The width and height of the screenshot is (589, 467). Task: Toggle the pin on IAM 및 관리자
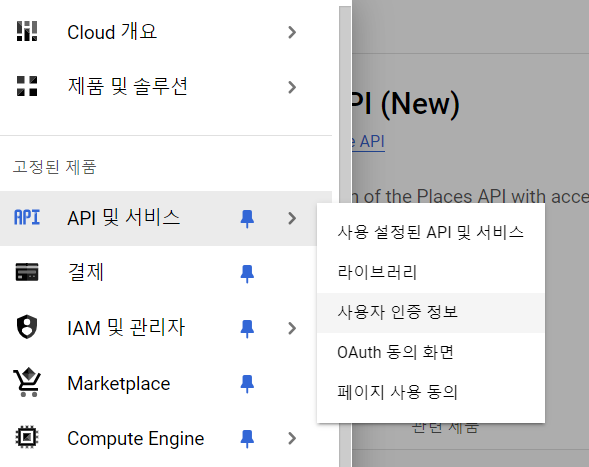[x=247, y=328]
